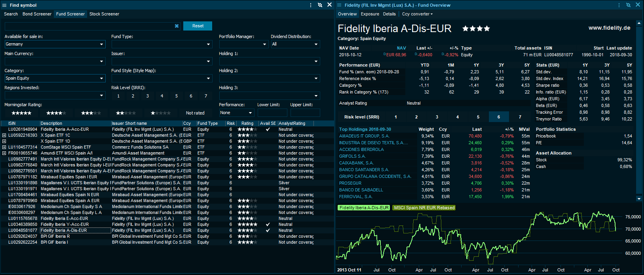Sort results by the Rating column header
The height and width of the screenshot is (275, 644).
[247, 123]
